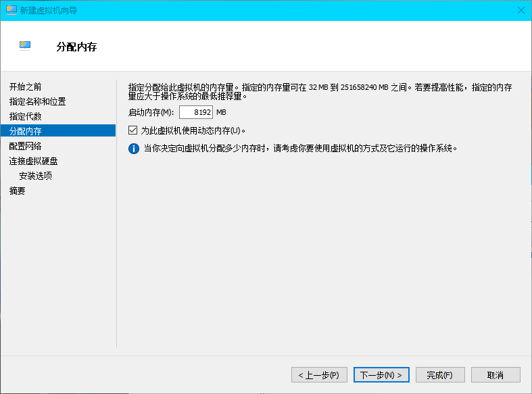The image size is (532, 394).
Task: Click the wizard icon in title bar
Action: tap(11, 10)
